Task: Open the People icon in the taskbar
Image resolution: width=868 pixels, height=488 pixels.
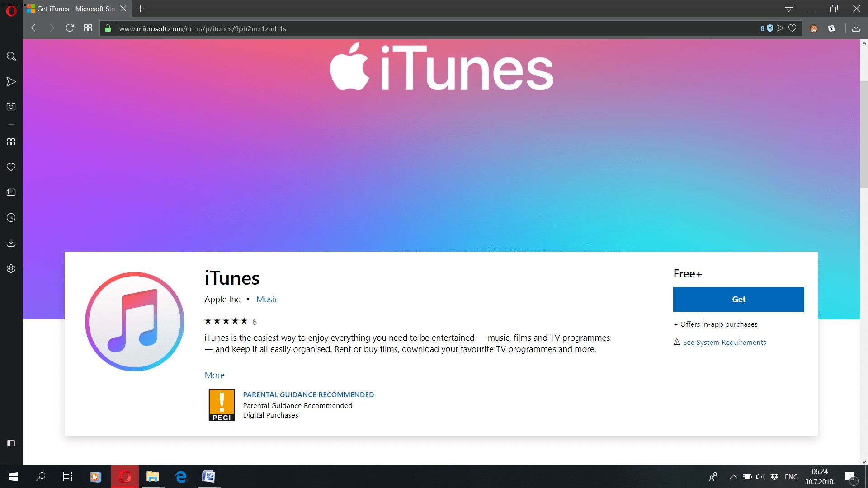Action: click(x=713, y=477)
